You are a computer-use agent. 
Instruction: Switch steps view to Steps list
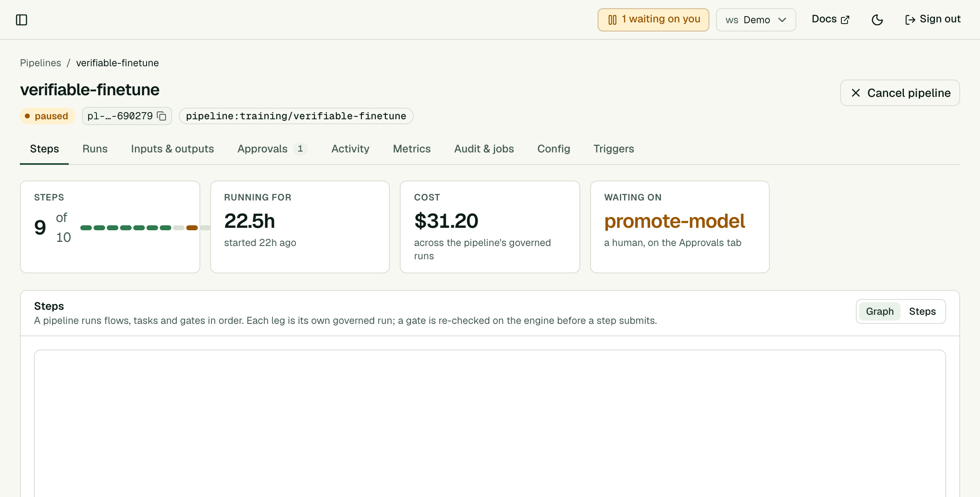pos(922,311)
